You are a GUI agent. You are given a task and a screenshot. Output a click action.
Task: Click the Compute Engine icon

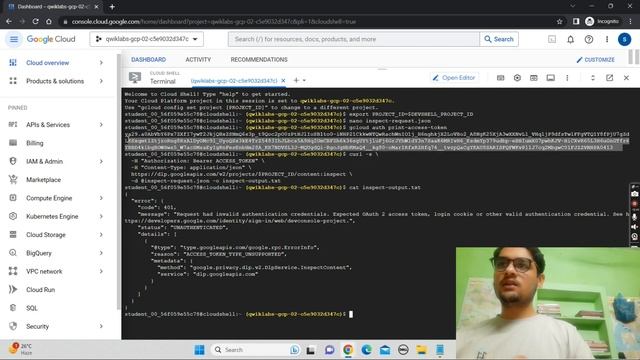[13, 198]
